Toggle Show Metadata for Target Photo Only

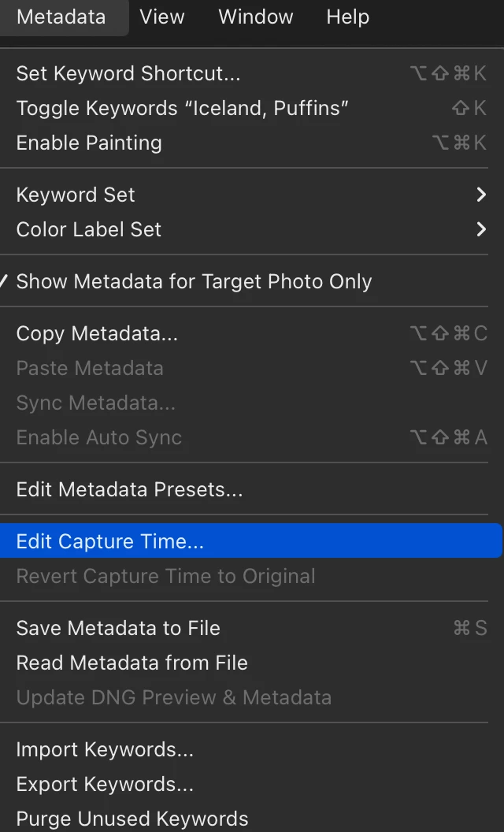click(x=194, y=281)
